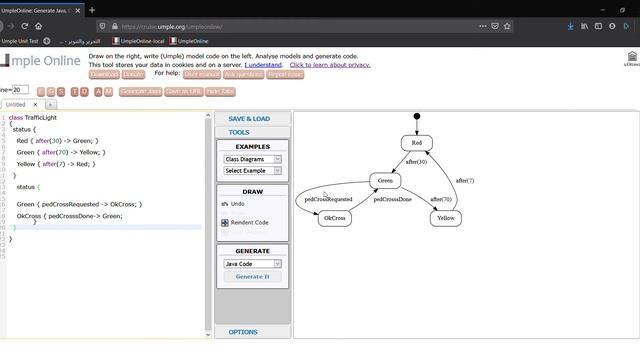Click Ask questions button
Screen dimensions: 640x360
[x=244, y=74]
